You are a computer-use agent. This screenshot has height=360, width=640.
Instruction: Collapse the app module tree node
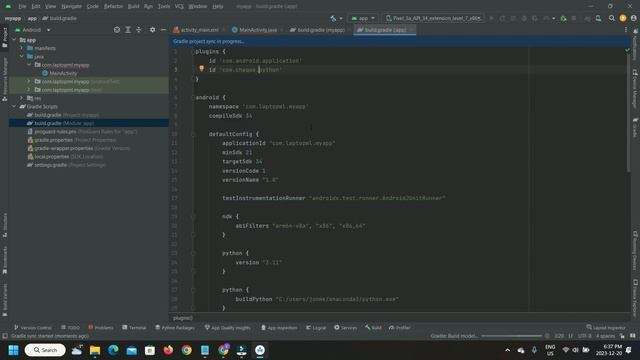[14, 40]
